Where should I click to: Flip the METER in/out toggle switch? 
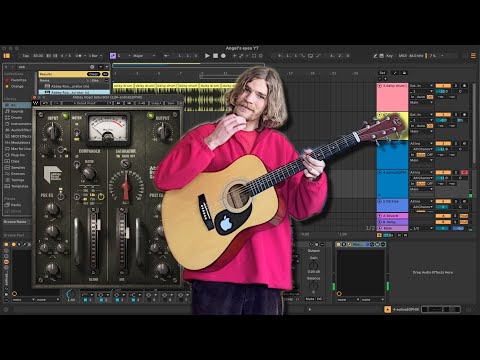tap(77, 132)
